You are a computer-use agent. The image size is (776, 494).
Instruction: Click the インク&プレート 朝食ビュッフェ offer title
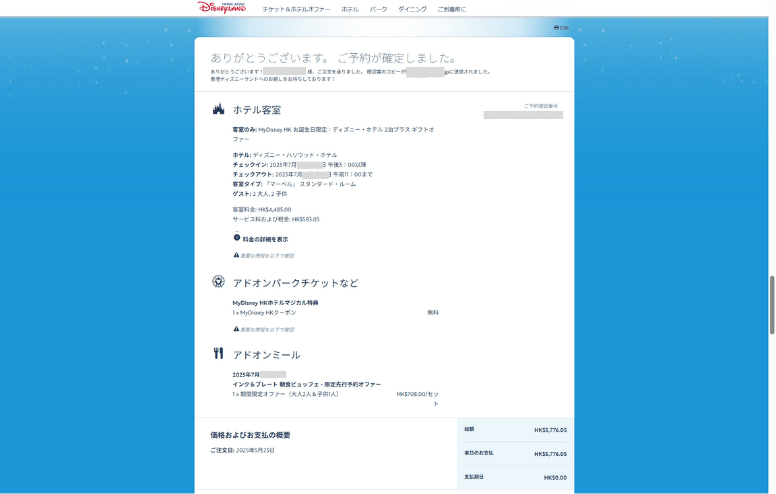coord(307,385)
